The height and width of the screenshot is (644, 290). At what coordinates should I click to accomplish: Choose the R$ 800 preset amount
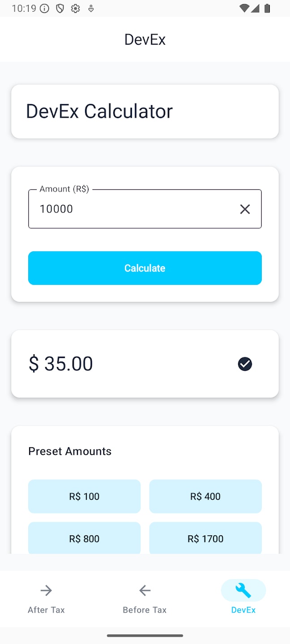pyautogui.click(x=84, y=538)
